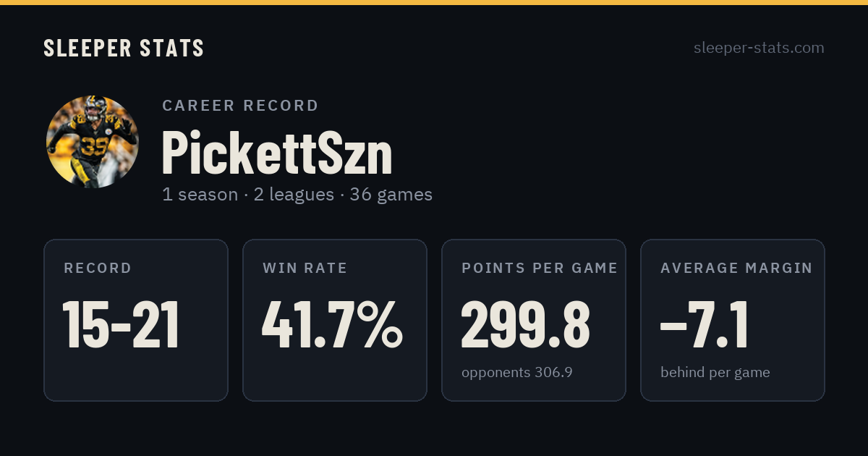The width and height of the screenshot is (868, 456).
Task: Select the Record stat card
Action: tap(136, 320)
